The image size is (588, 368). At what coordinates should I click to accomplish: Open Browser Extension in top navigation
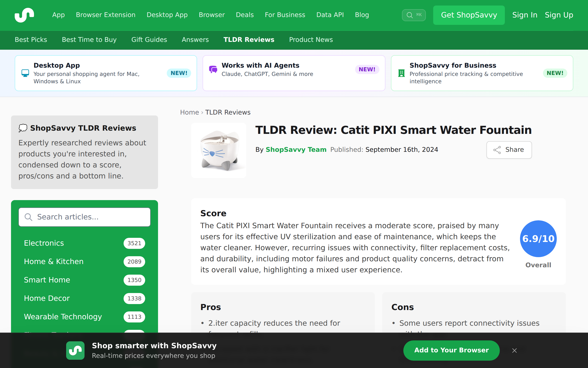coord(106,15)
